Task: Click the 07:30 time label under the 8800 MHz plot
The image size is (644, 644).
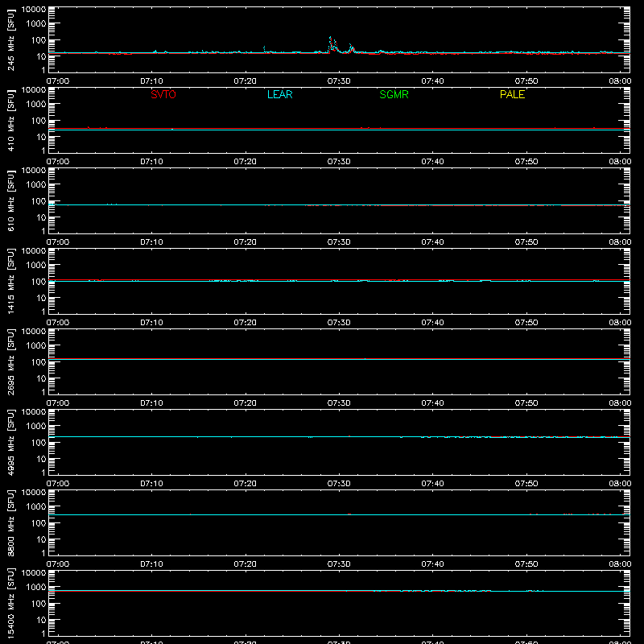Action: pyautogui.click(x=339, y=564)
